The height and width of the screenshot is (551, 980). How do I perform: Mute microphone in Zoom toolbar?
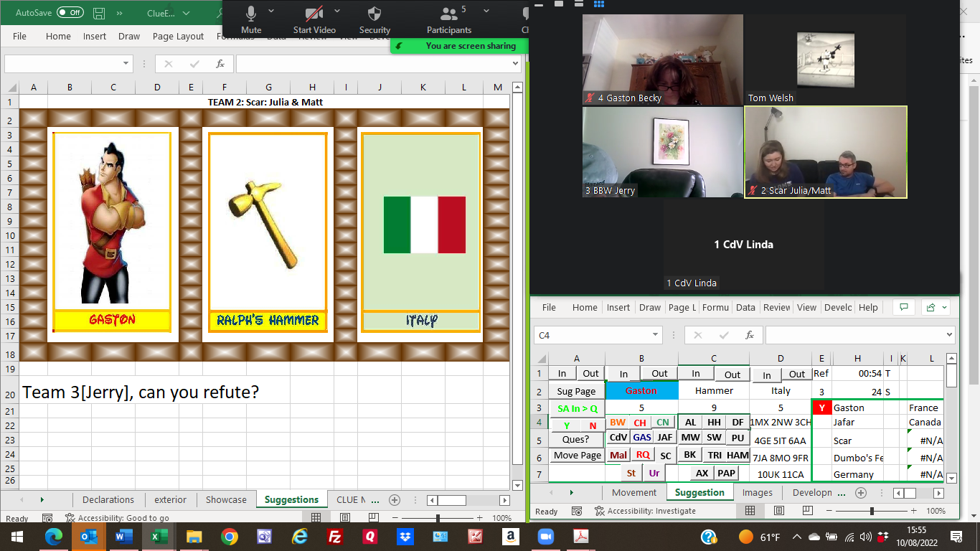tap(251, 19)
